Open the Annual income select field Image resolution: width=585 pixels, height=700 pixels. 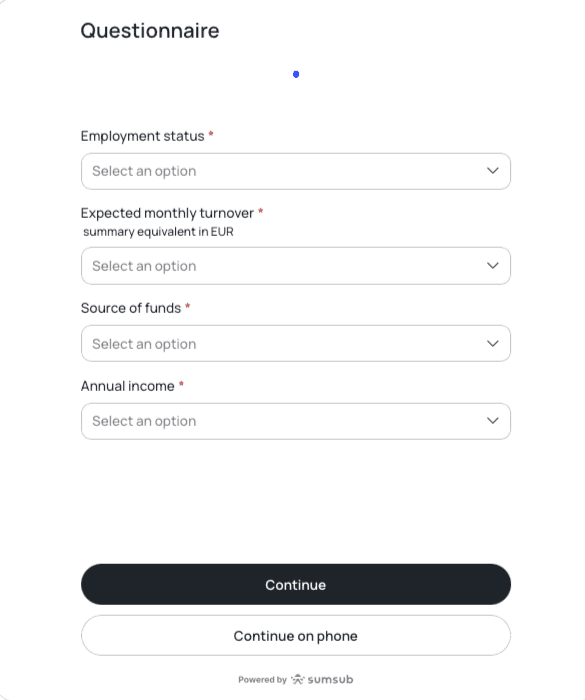(296, 421)
